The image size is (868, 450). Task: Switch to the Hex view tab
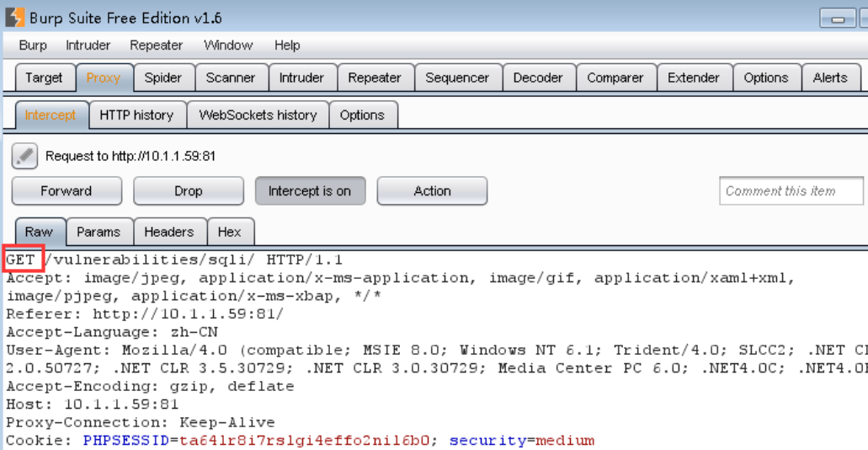tap(231, 232)
